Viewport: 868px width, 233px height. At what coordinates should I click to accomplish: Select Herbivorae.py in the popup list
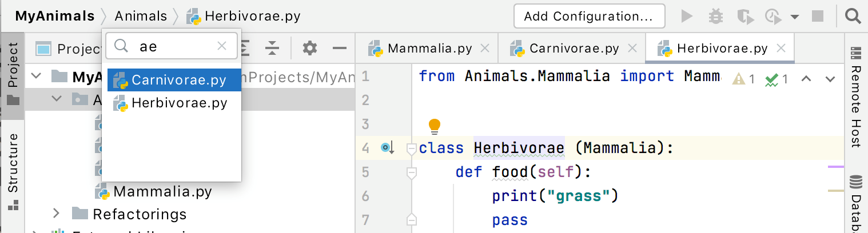tap(179, 103)
